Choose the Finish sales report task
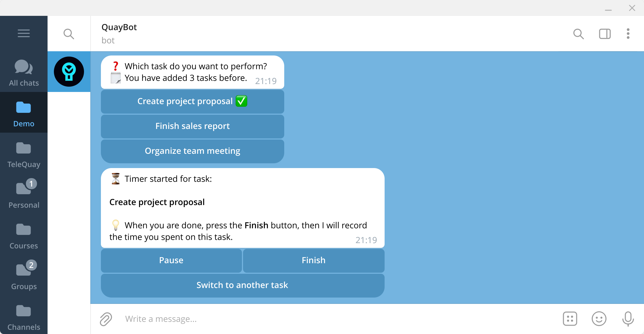The image size is (644, 334). tap(192, 126)
